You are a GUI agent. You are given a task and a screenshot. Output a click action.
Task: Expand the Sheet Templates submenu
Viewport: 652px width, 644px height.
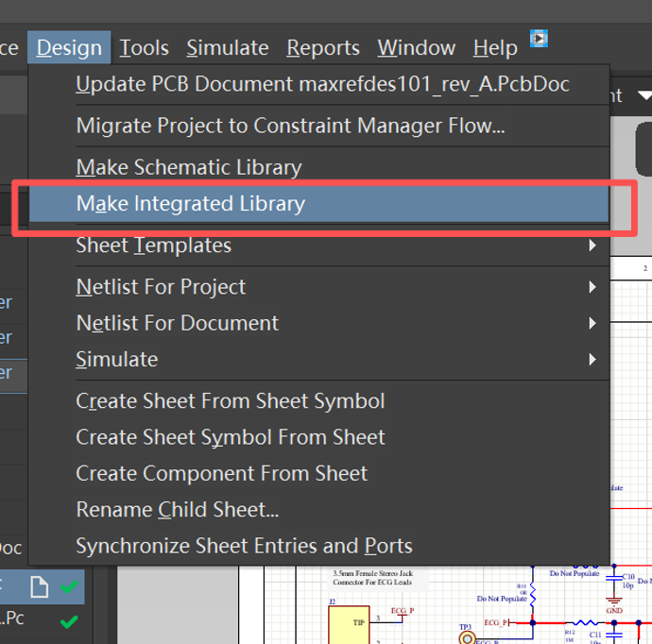pyautogui.click(x=318, y=246)
